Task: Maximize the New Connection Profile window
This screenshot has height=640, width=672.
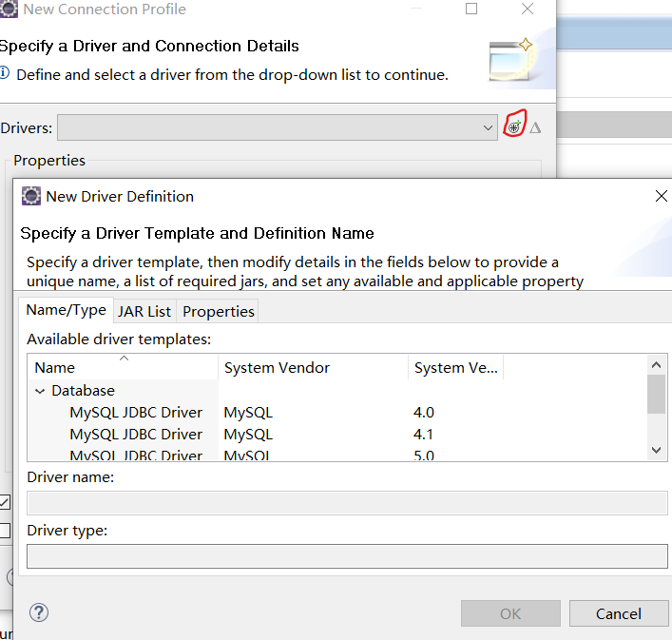Action: coord(471,9)
